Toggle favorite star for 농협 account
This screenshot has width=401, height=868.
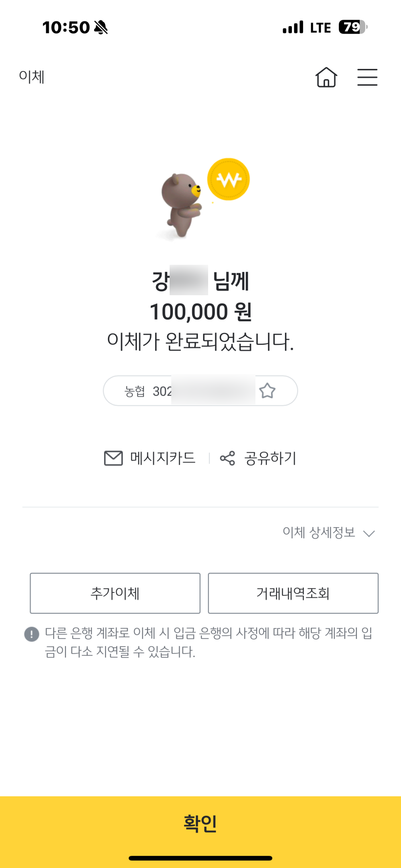267,391
